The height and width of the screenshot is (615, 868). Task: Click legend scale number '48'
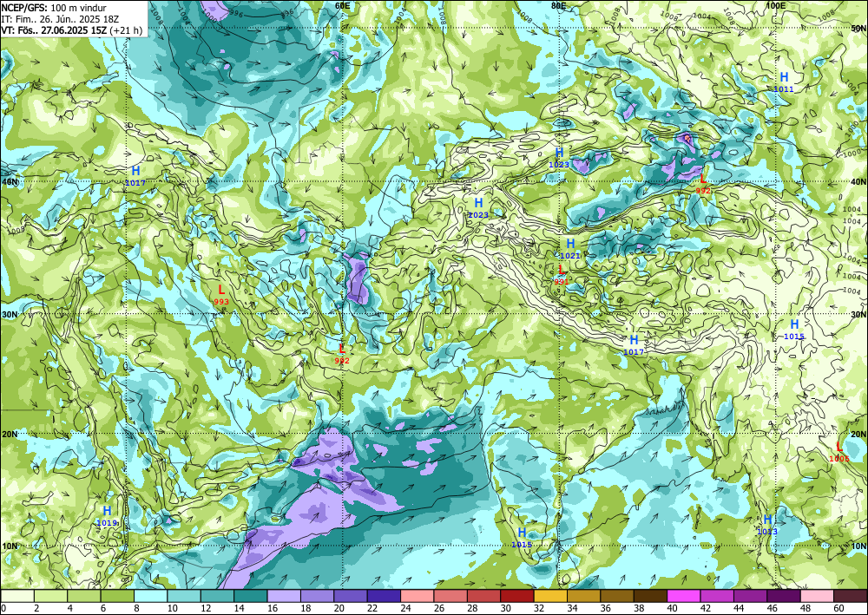pos(806,609)
